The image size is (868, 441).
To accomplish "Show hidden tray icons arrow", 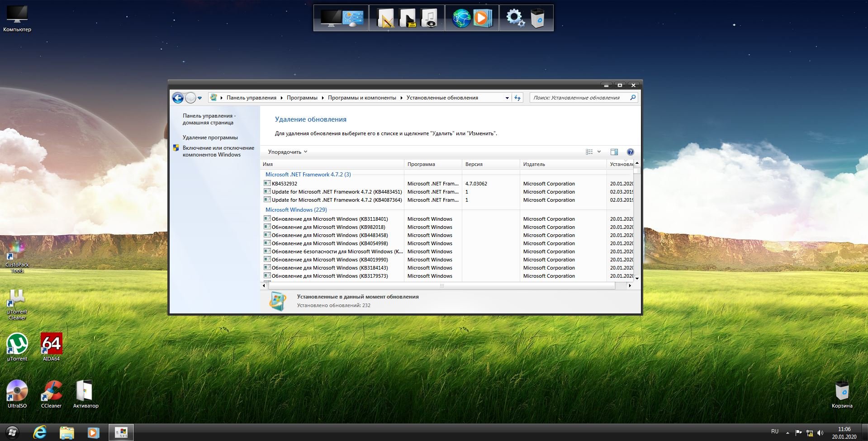I will pos(787,433).
